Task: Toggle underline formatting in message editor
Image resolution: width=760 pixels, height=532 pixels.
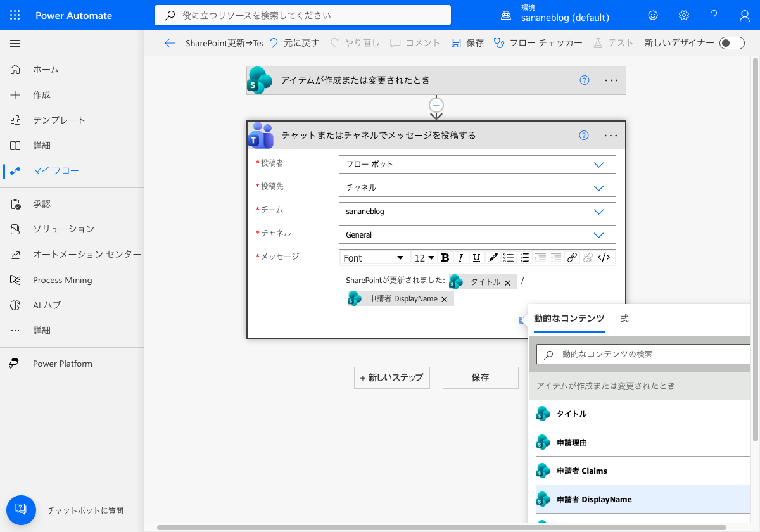Action: [476, 258]
